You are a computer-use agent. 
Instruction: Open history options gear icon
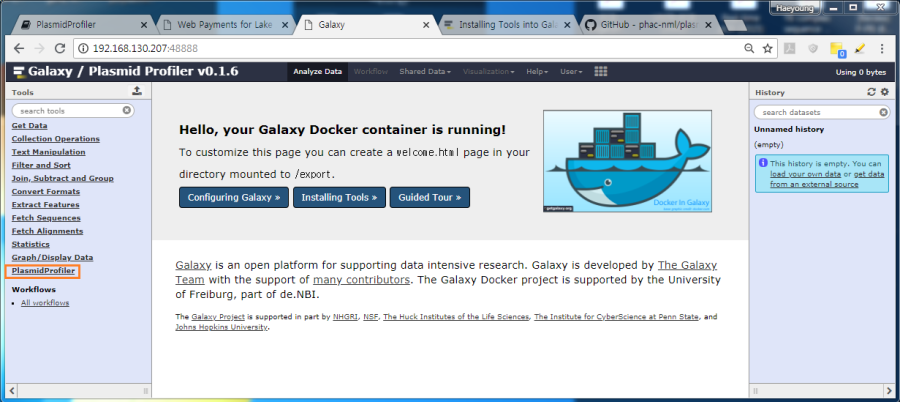[884, 92]
